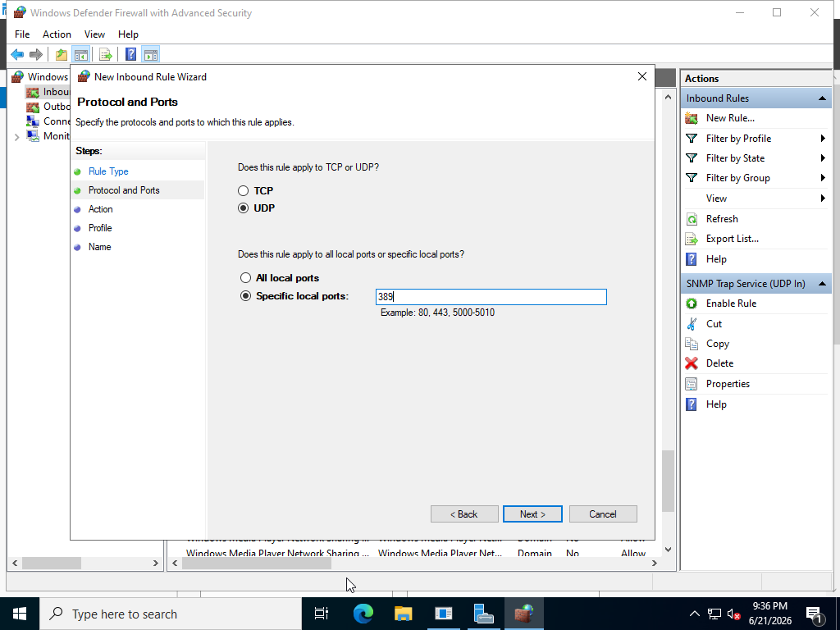Click the Refresh icon in Actions pane
Viewport: 840px width, 630px height.
[692, 218]
